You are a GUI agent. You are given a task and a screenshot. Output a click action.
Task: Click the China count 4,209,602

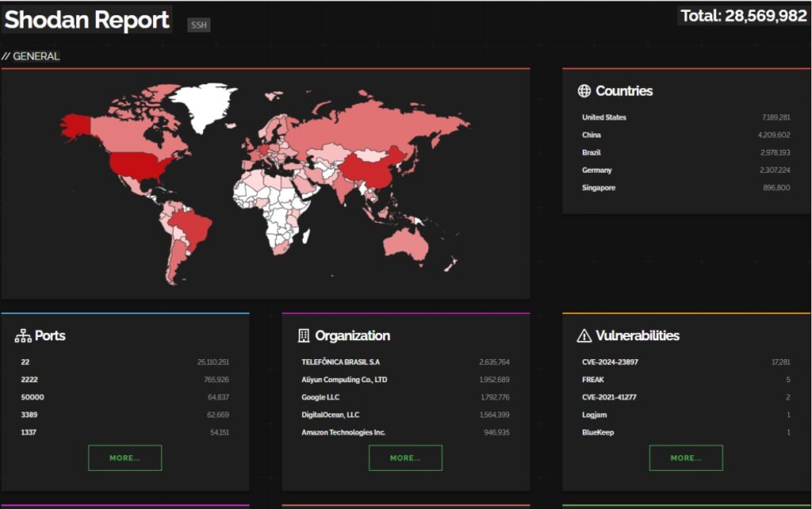click(x=774, y=135)
